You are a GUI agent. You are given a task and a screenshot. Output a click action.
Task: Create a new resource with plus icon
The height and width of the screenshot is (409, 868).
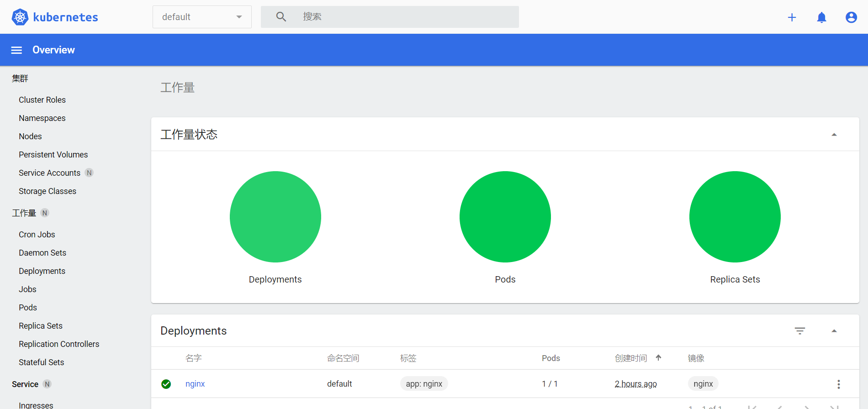[792, 17]
